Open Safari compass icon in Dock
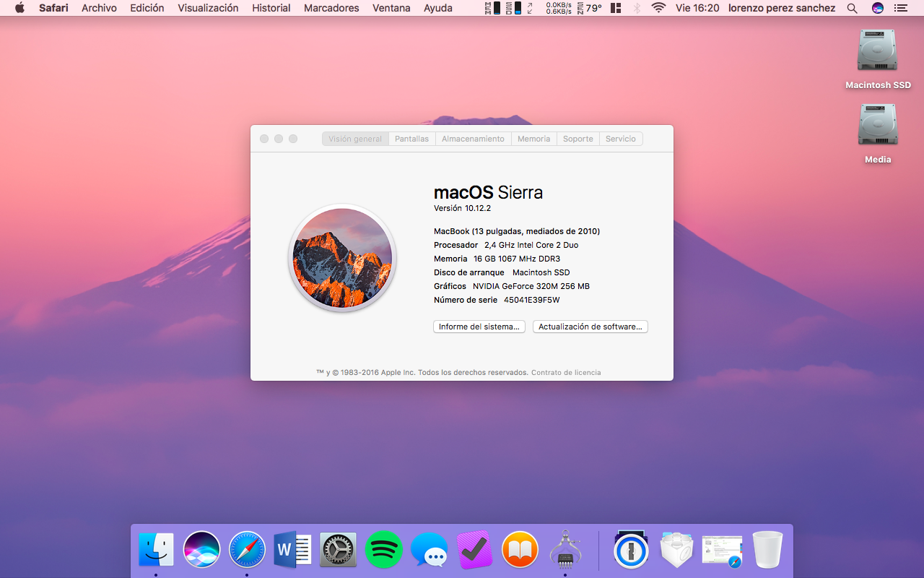924x578 pixels. (247, 550)
